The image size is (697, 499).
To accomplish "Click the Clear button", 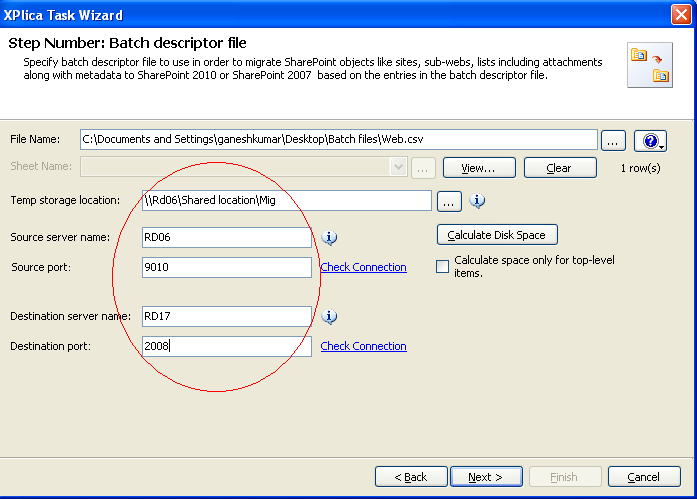I will 560,168.
